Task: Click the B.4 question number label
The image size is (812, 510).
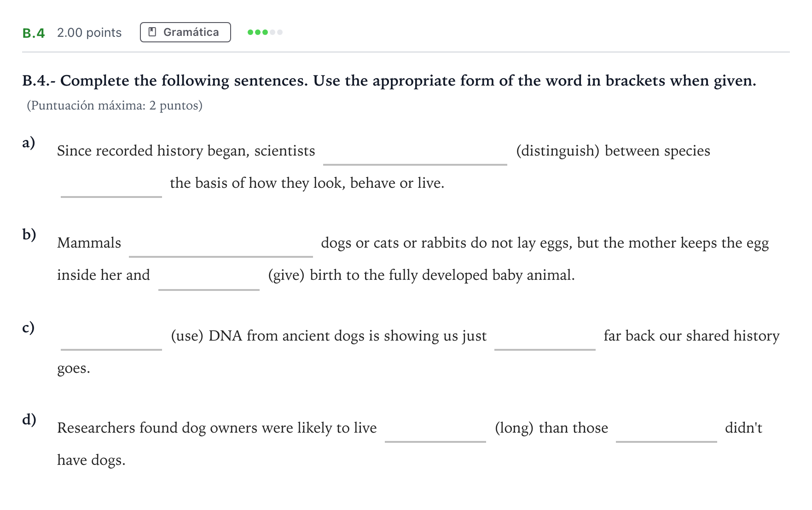Action: (x=34, y=33)
